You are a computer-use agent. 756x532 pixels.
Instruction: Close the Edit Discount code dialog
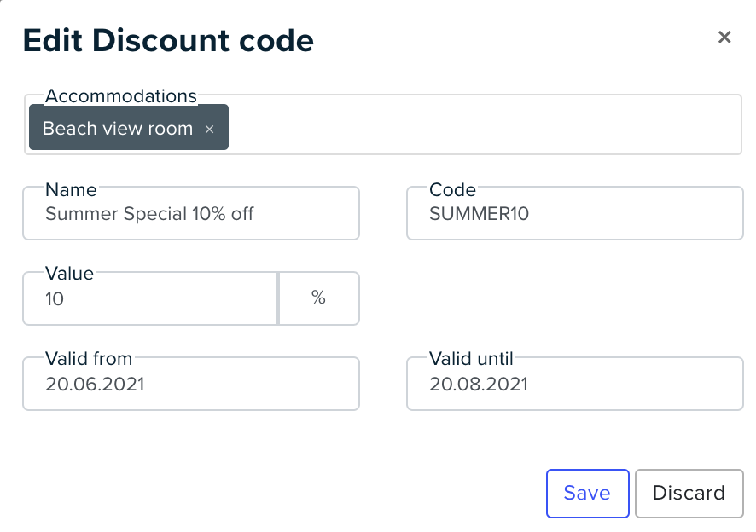click(x=724, y=38)
